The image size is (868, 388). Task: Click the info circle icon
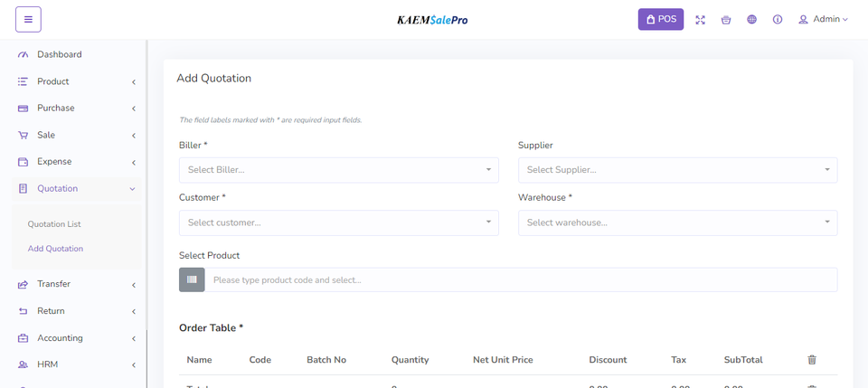pos(778,19)
